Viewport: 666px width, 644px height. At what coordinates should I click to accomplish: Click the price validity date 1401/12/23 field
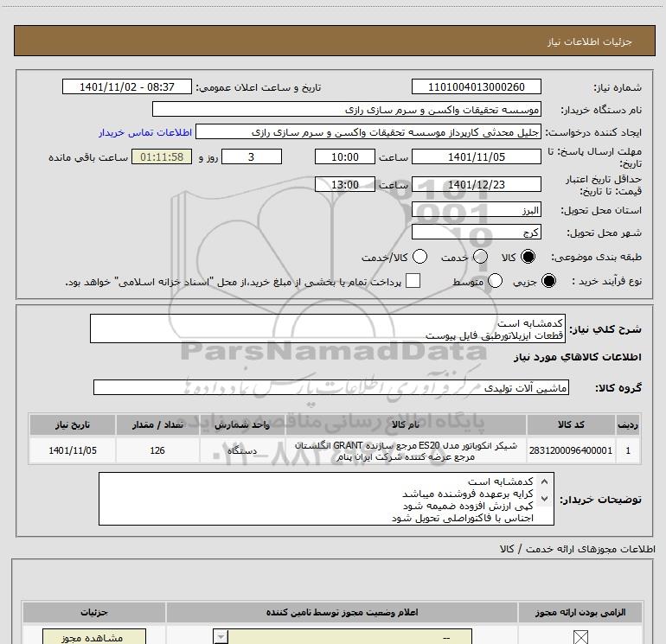point(476,184)
